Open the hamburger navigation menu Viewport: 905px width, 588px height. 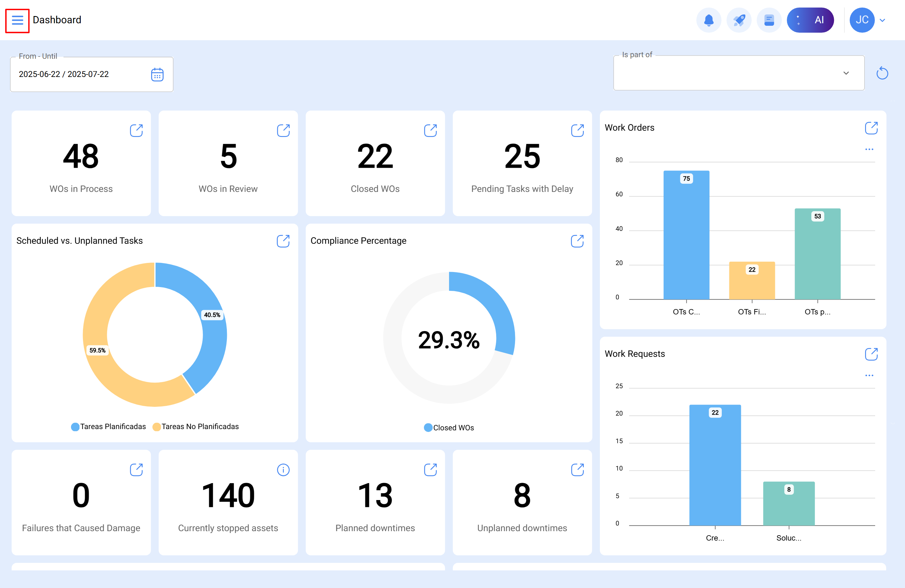(17, 20)
